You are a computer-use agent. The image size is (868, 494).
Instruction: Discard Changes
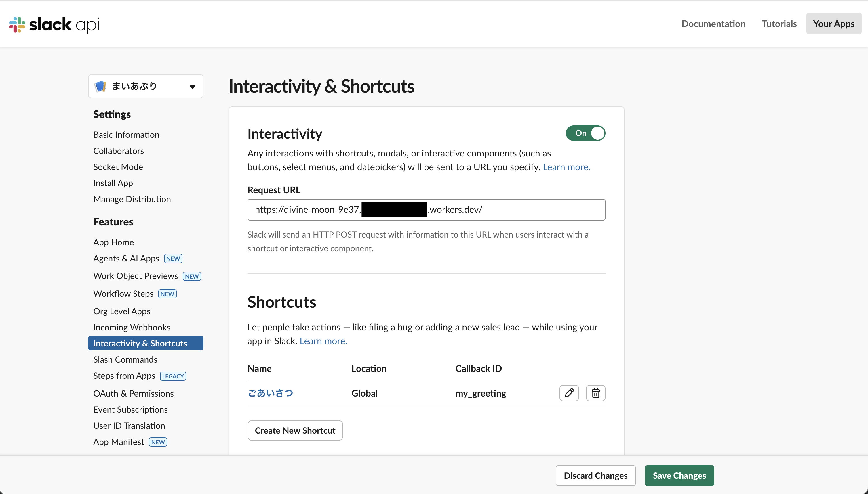tap(596, 475)
